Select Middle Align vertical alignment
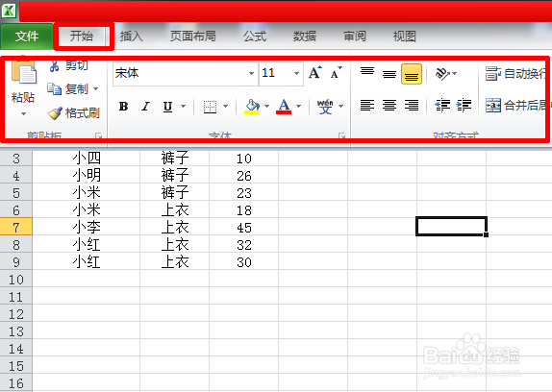552x392 pixels. (x=389, y=73)
